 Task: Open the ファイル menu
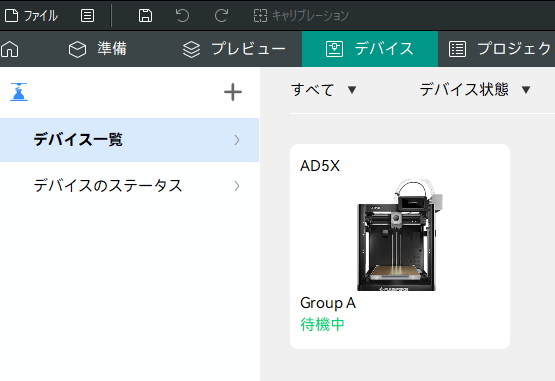31,16
